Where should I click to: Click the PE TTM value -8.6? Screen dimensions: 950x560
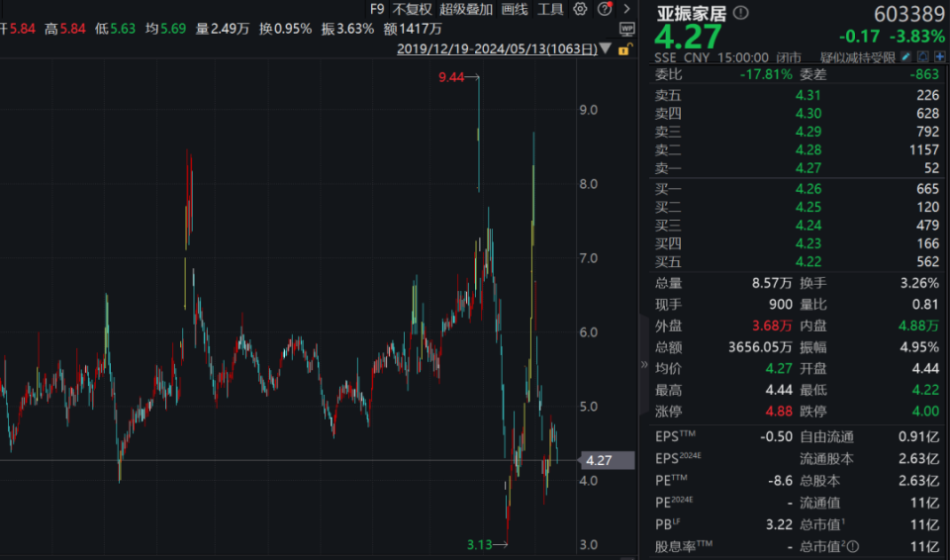(x=781, y=481)
